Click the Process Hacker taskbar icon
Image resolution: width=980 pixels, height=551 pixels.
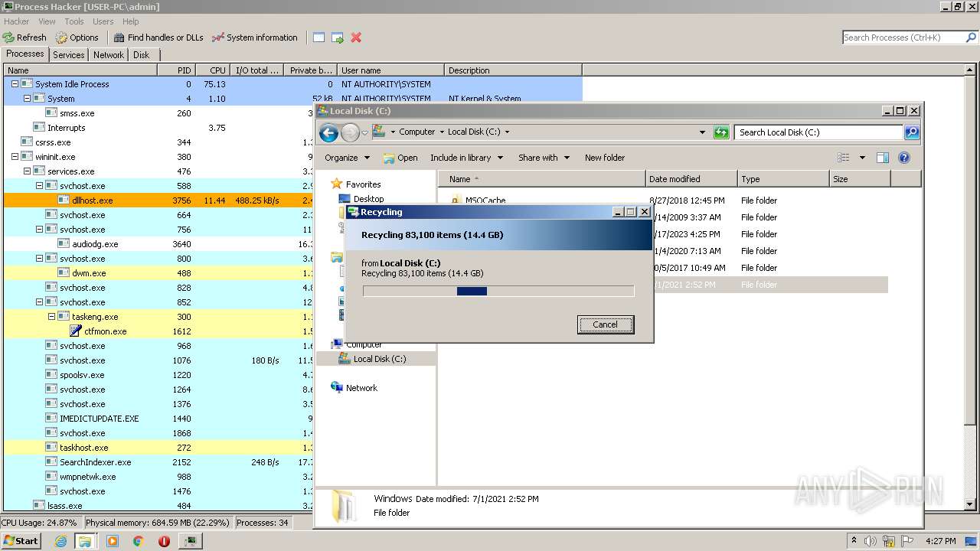[x=190, y=541]
